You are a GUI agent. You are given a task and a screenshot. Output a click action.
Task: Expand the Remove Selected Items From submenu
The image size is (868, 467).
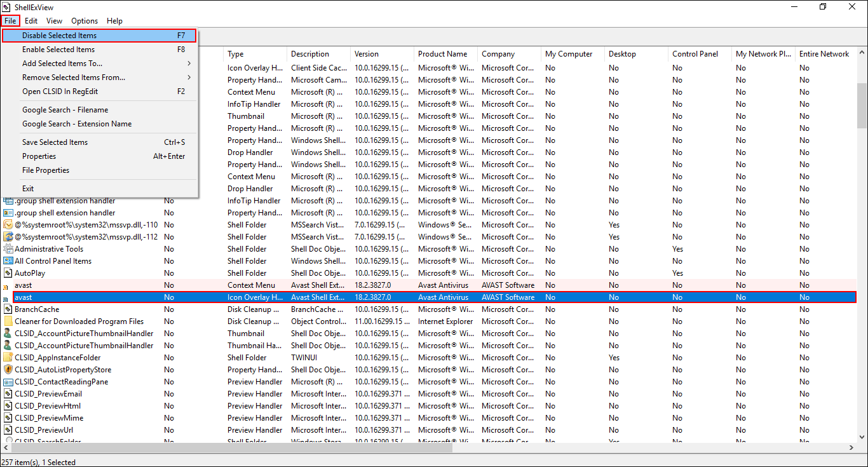tap(99, 78)
